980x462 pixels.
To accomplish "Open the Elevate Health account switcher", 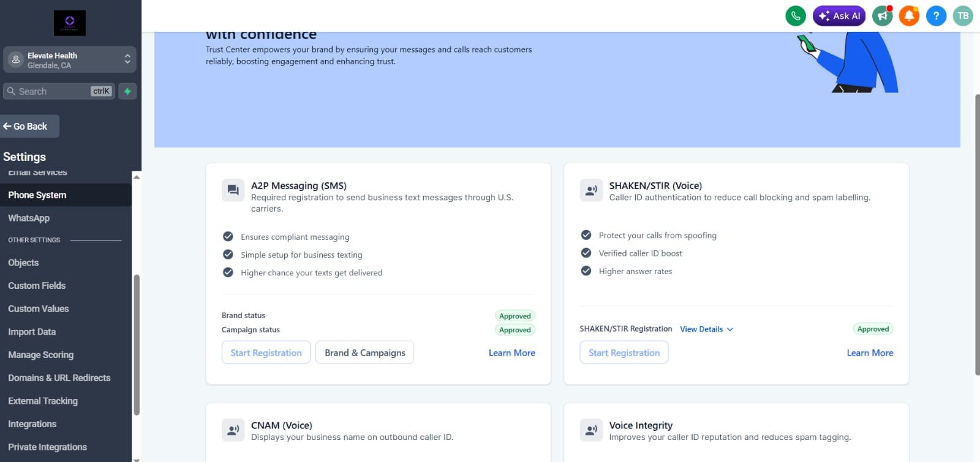I will (70, 59).
